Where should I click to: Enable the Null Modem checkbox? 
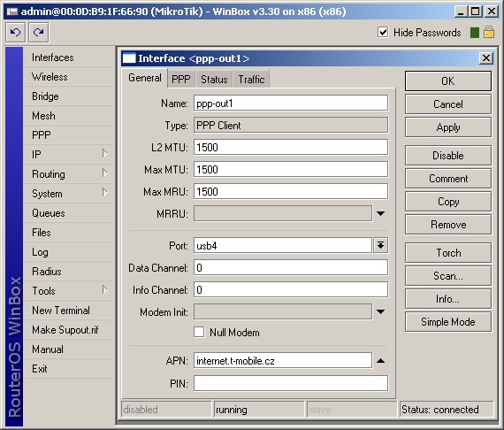[199, 332]
